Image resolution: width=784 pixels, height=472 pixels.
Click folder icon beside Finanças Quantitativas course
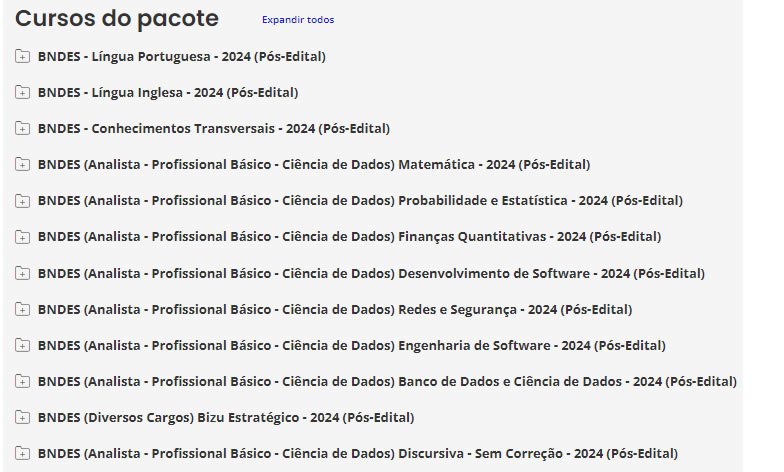click(x=23, y=236)
